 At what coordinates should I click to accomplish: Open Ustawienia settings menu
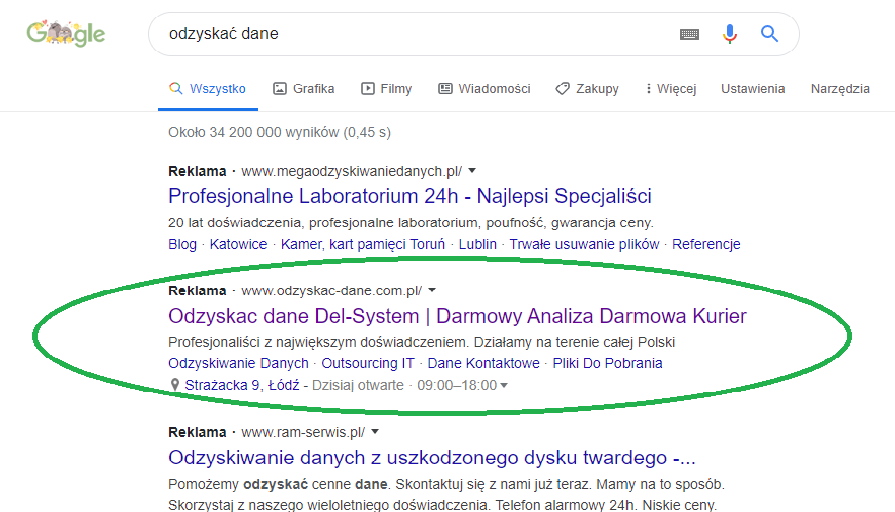click(x=753, y=89)
